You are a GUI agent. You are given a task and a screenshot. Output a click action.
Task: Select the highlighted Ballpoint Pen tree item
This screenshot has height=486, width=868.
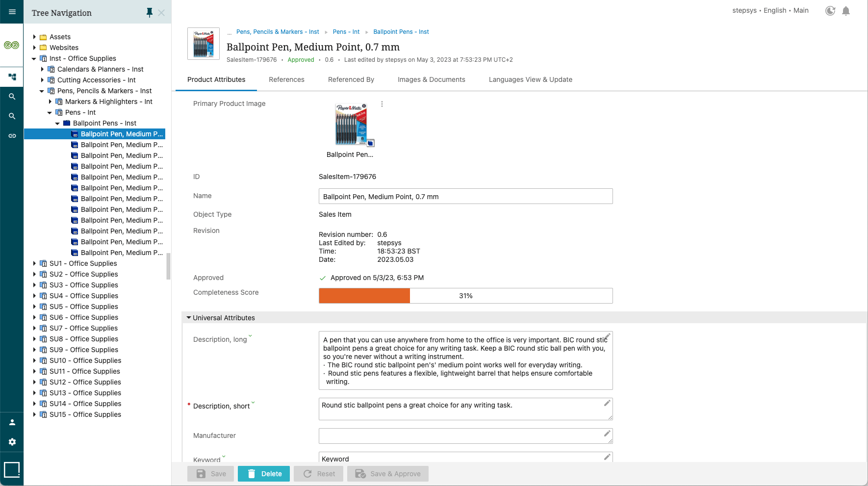pyautogui.click(x=95, y=134)
